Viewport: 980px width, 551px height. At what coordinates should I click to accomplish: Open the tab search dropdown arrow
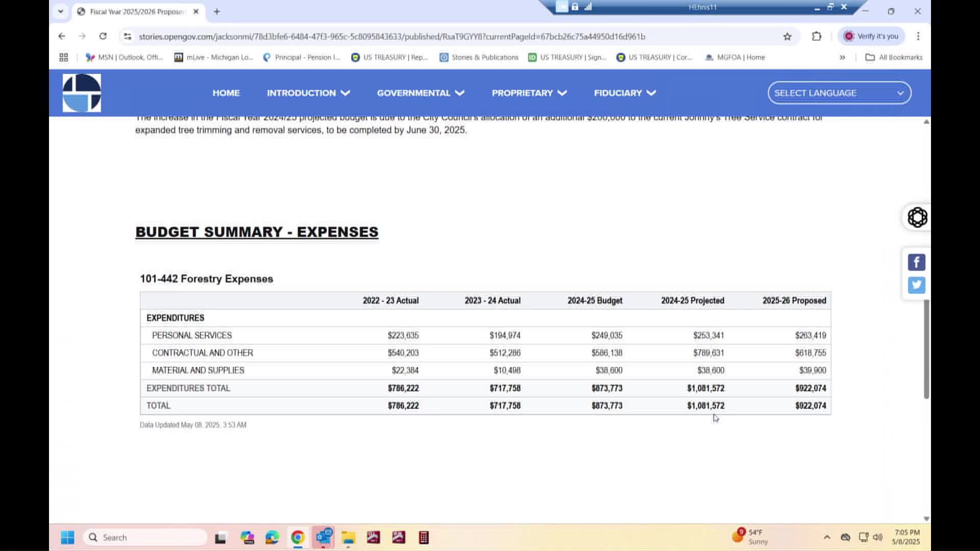(x=60, y=11)
